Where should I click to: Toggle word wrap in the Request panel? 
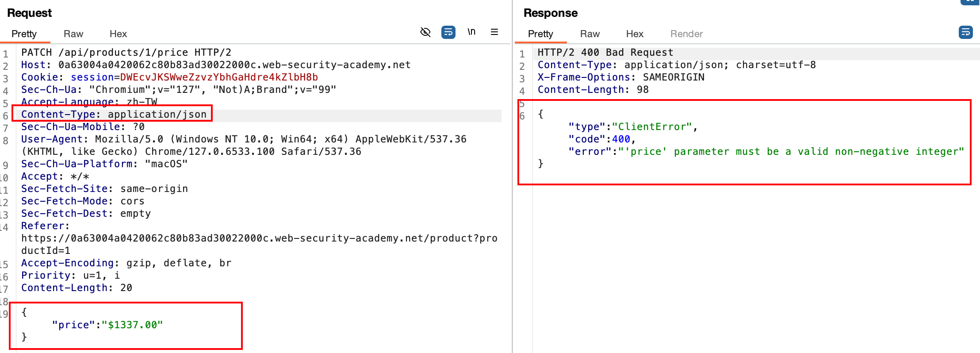click(448, 32)
